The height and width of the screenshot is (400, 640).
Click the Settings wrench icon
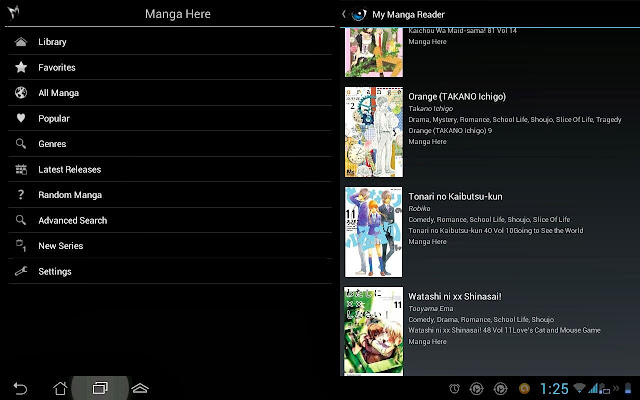coord(21,271)
